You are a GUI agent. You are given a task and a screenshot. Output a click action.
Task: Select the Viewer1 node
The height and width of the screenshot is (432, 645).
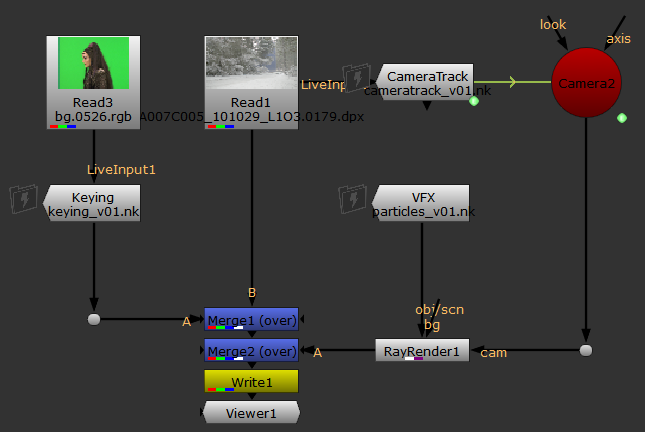point(251,411)
